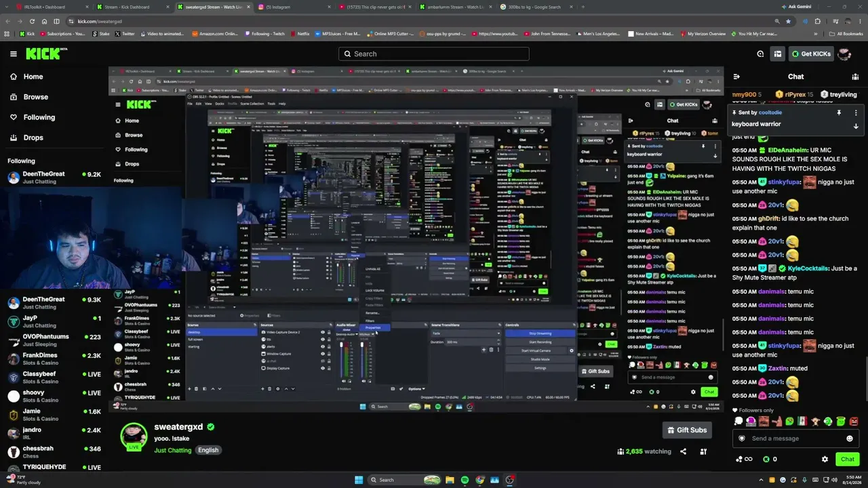Open the profile avatar in Kick header
Viewport: 868px width, 488px height.
pyautogui.click(x=844, y=54)
